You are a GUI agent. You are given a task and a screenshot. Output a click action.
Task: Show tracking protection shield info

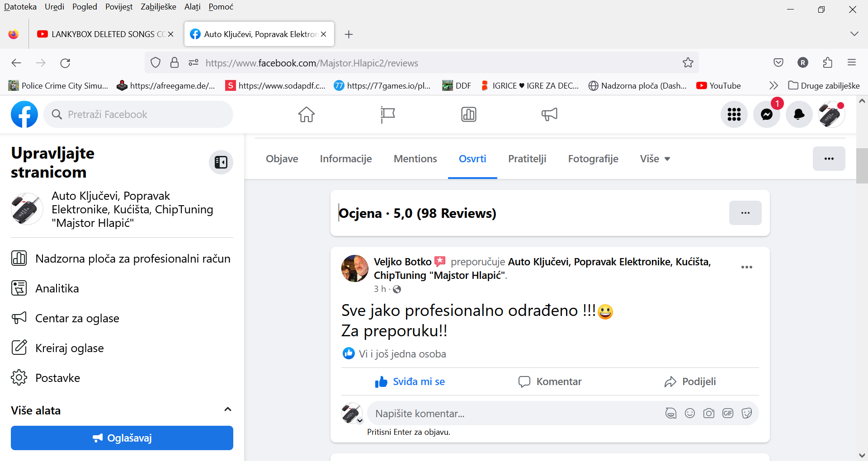tap(156, 63)
